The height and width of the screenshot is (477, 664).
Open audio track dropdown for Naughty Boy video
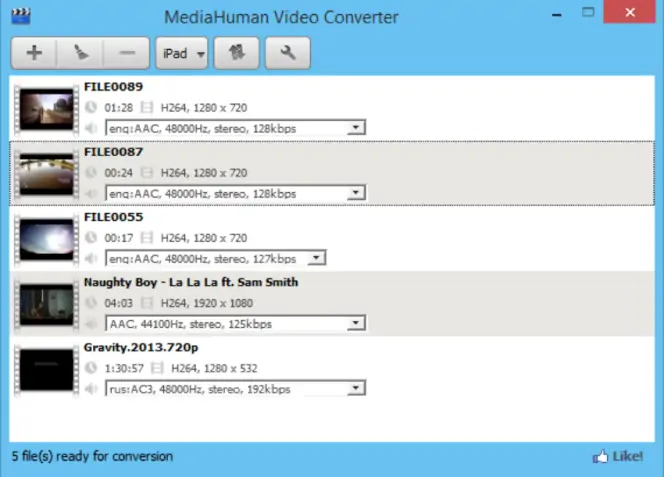[x=235, y=324]
